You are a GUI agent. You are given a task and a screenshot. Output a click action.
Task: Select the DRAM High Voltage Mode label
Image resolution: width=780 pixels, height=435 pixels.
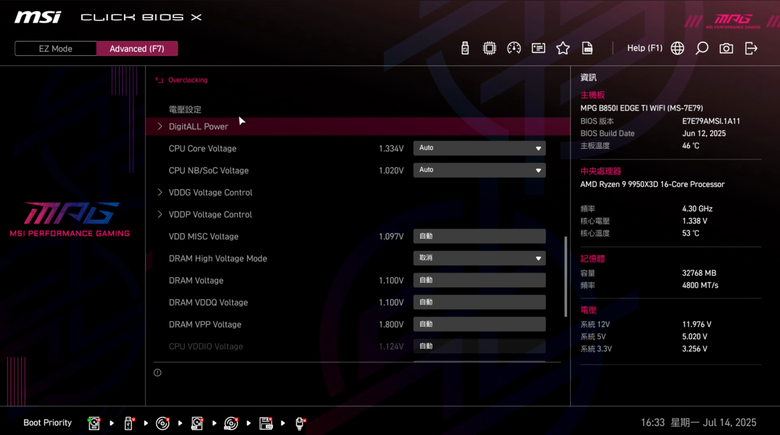(x=218, y=258)
